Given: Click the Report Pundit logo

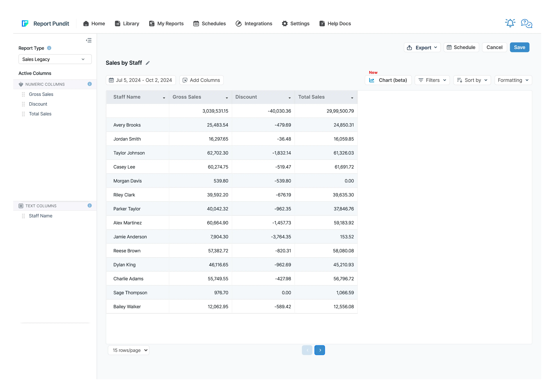Looking at the screenshot, I should pyautogui.click(x=25, y=23).
